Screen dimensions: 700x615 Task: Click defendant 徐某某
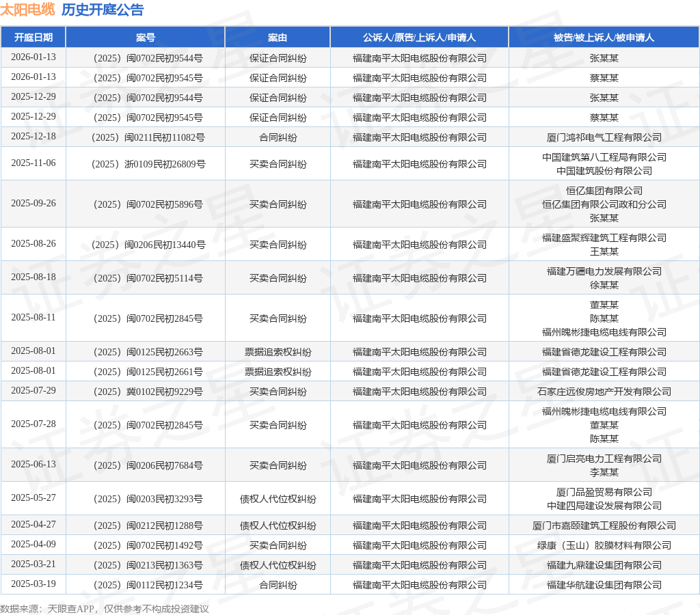604,285
